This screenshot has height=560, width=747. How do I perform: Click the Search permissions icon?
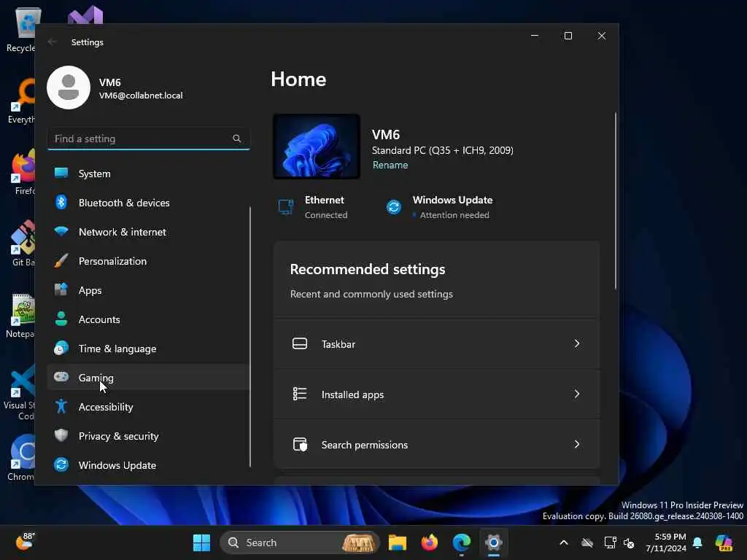click(300, 444)
